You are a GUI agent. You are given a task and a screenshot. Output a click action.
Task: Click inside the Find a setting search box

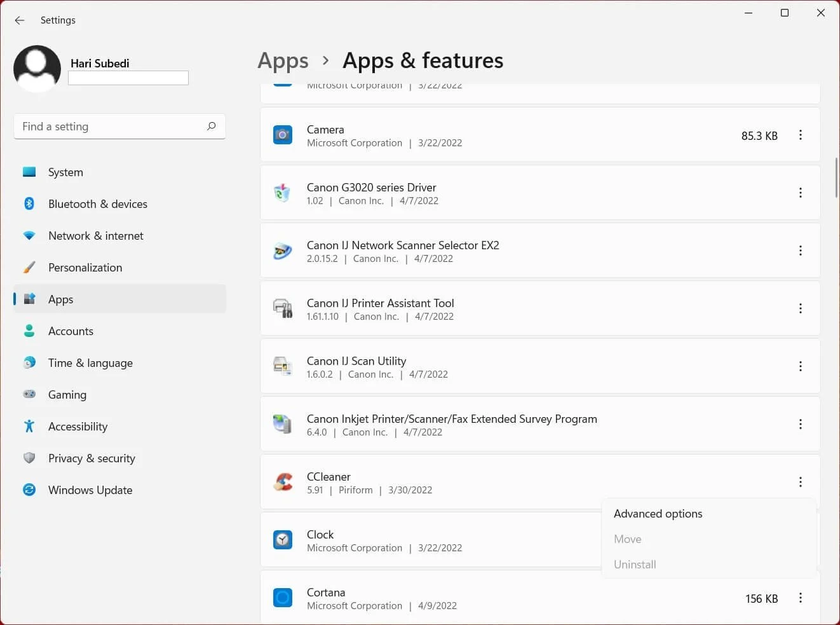click(x=108, y=126)
